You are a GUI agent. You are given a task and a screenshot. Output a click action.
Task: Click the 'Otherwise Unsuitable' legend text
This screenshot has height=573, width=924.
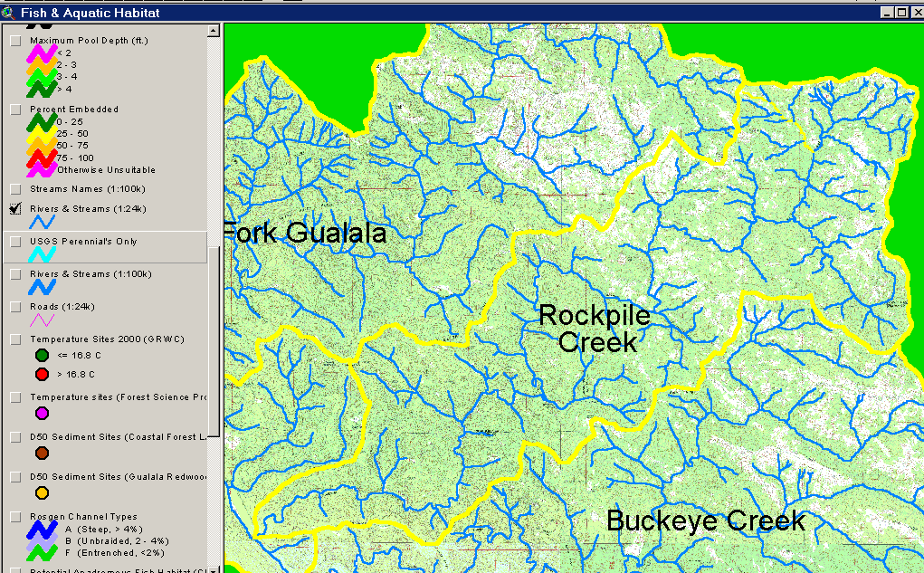click(107, 170)
